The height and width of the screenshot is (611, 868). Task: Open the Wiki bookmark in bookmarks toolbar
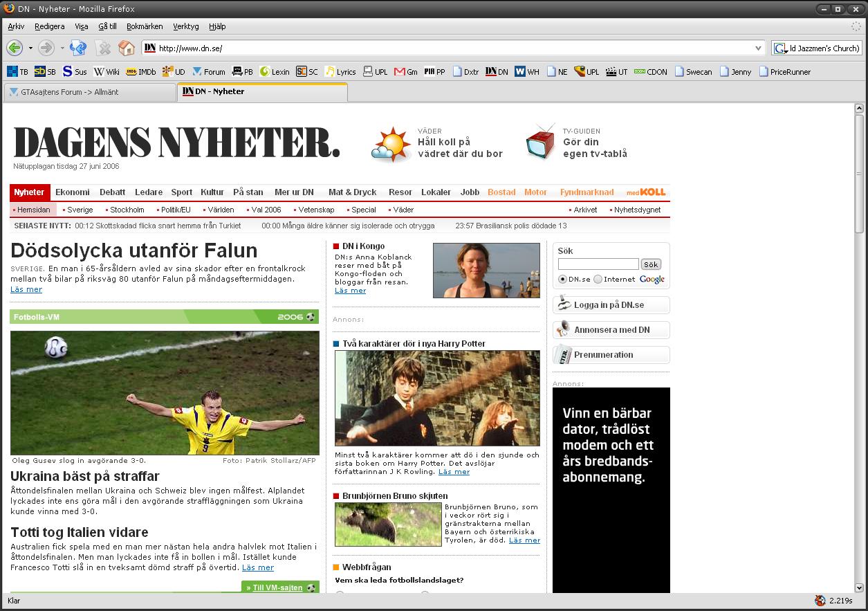[107, 71]
